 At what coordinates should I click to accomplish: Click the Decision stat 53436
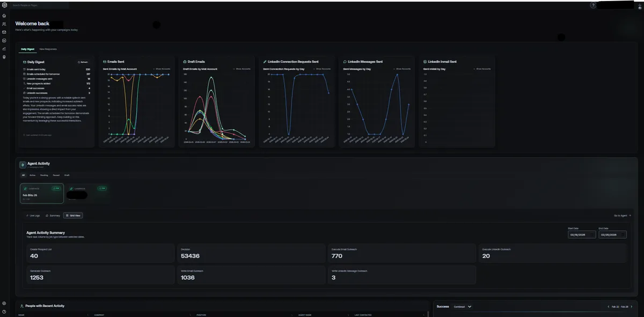pos(251,254)
